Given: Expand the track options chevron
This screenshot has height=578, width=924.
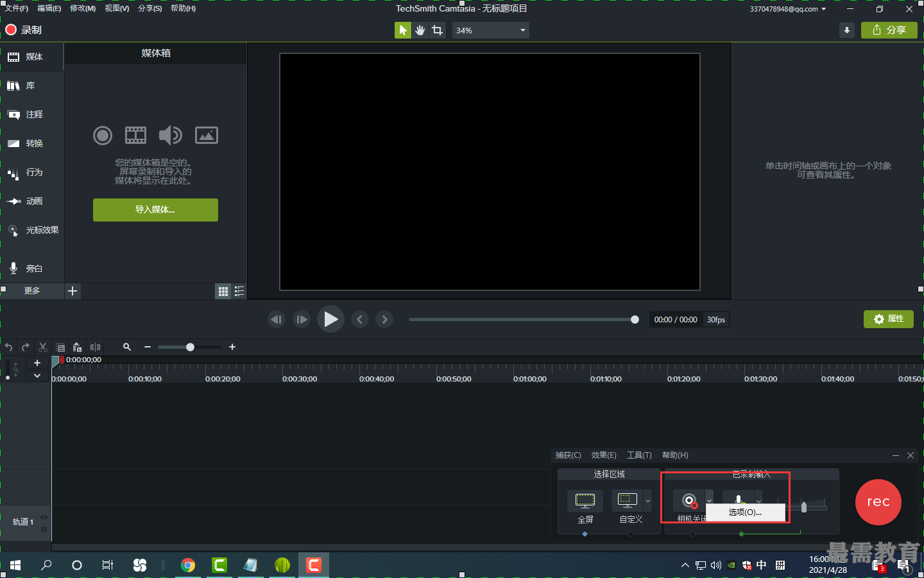Looking at the screenshot, I should (x=37, y=376).
